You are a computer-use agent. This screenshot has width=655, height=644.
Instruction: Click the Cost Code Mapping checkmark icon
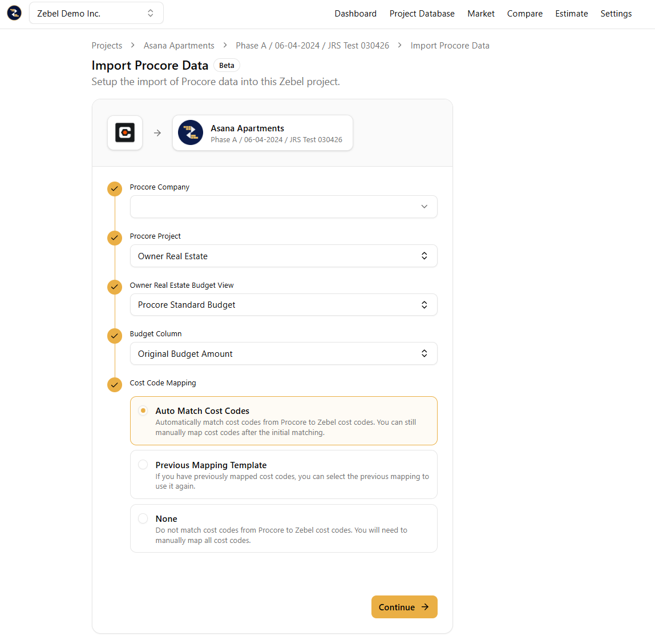click(115, 384)
